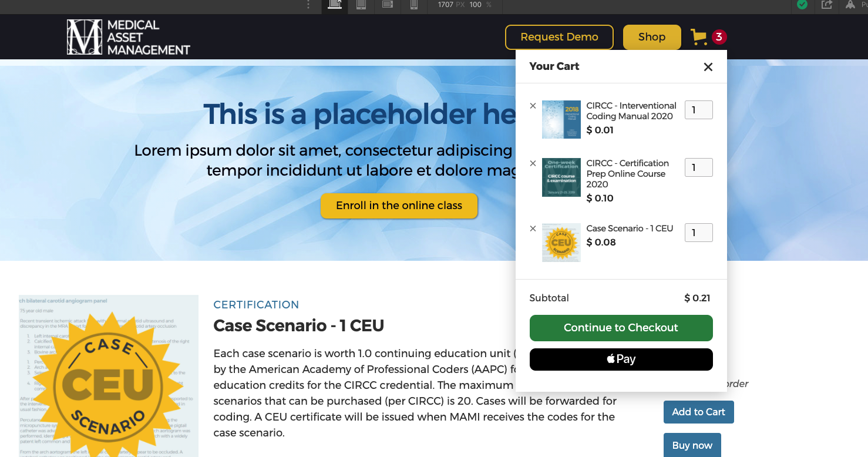868x457 pixels.
Task: Click the Interventional Coding Manual thumbnail
Action: tap(561, 119)
